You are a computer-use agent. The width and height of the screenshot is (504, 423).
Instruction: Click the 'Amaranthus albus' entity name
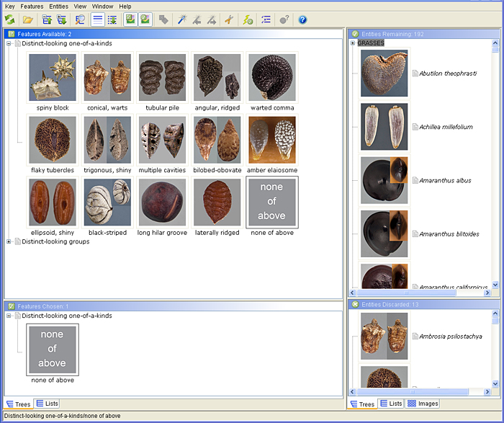coord(445,180)
